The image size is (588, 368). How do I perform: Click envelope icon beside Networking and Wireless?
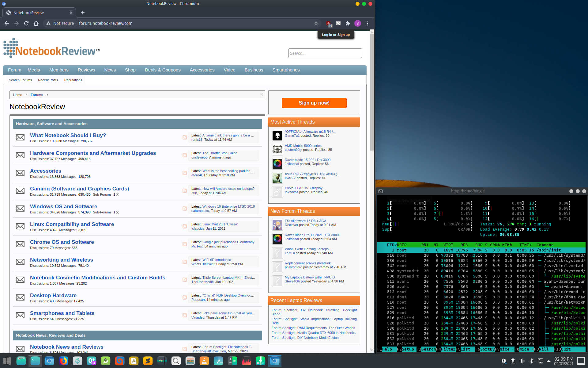tap(20, 262)
